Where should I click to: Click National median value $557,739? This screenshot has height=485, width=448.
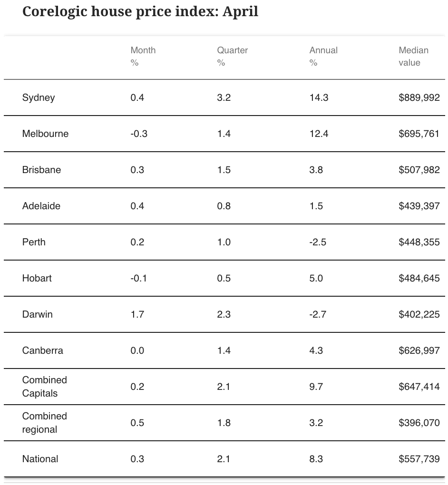click(419, 459)
